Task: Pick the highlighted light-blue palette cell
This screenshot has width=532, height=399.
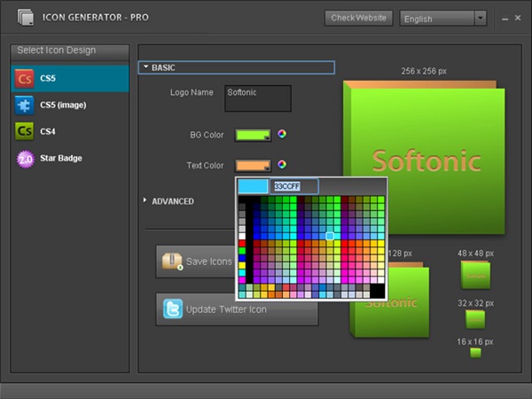Action: [330, 236]
